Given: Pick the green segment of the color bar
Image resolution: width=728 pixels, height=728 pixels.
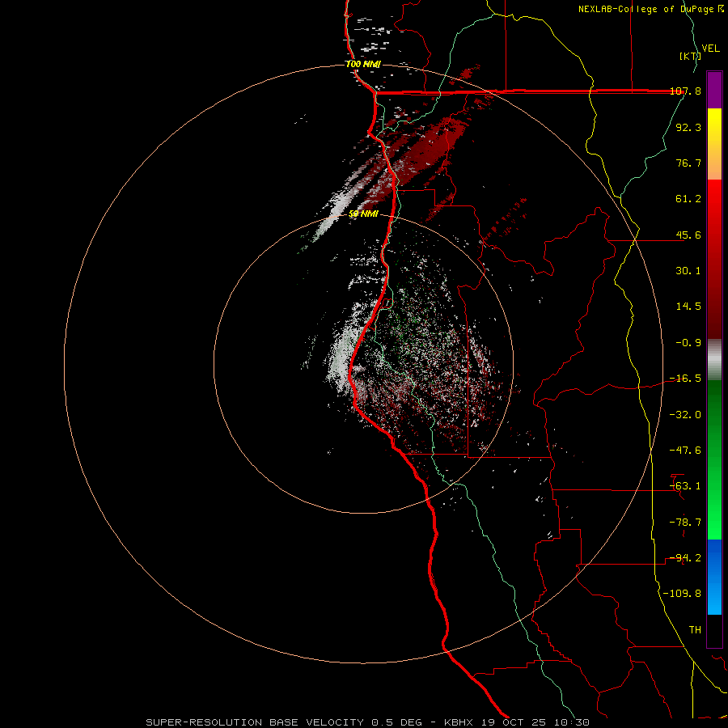Looking at the screenshot, I should pos(714,459).
